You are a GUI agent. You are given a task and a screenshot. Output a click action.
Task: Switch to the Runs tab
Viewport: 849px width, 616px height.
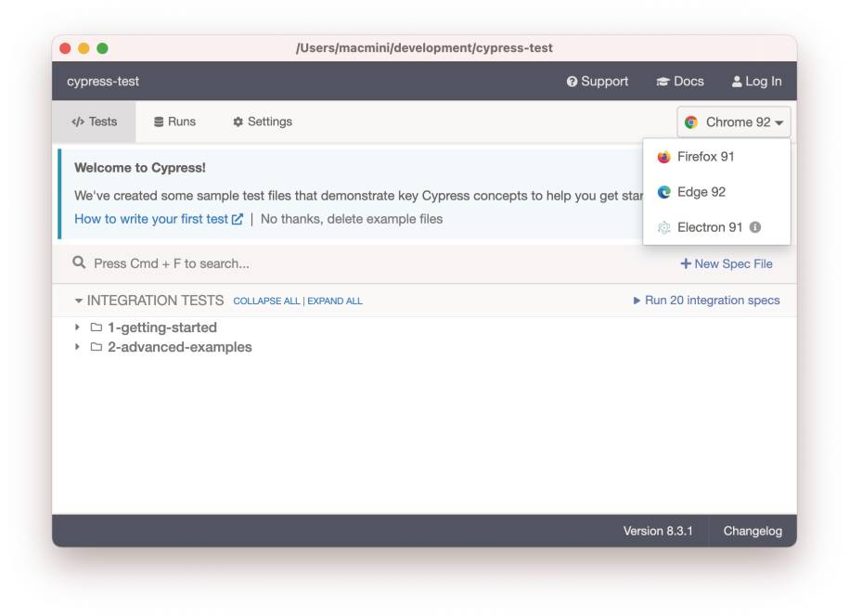174,122
